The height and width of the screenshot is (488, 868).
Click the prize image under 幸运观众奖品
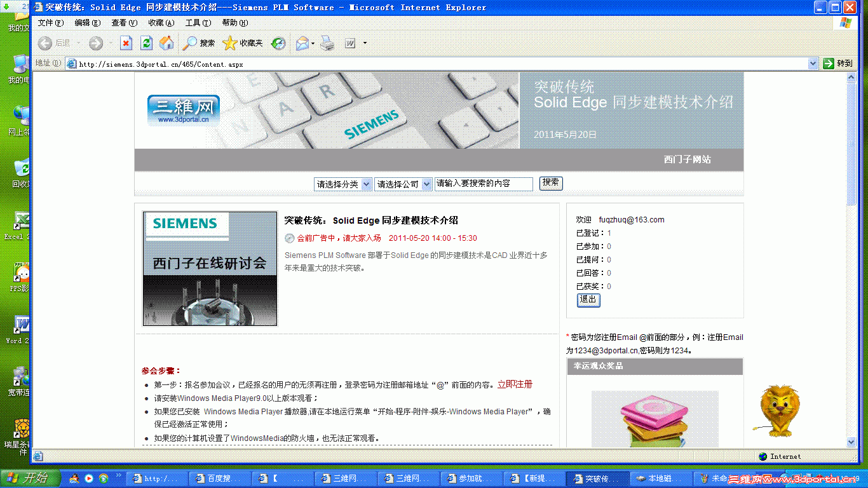654,419
